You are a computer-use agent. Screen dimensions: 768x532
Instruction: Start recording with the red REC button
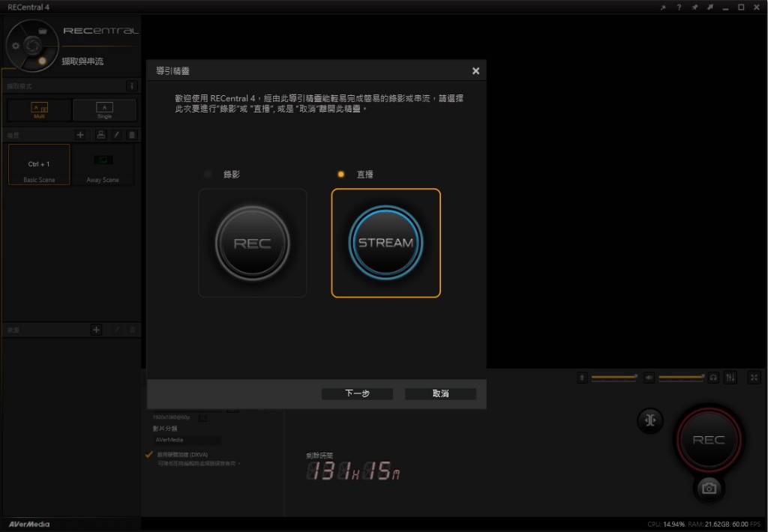coord(709,440)
